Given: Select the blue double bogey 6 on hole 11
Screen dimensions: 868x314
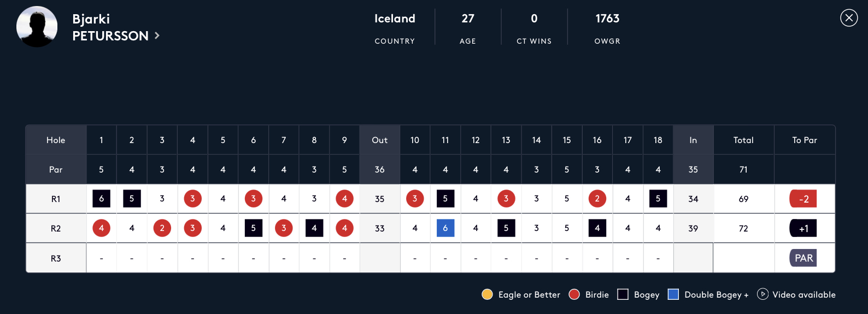Looking at the screenshot, I should (x=445, y=228).
